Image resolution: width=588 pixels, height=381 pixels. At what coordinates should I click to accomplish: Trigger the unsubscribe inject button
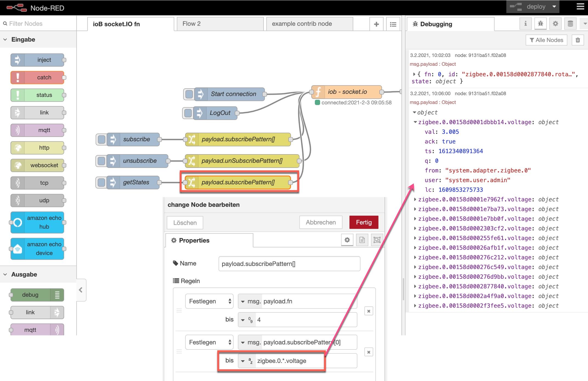(x=101, y=161)
